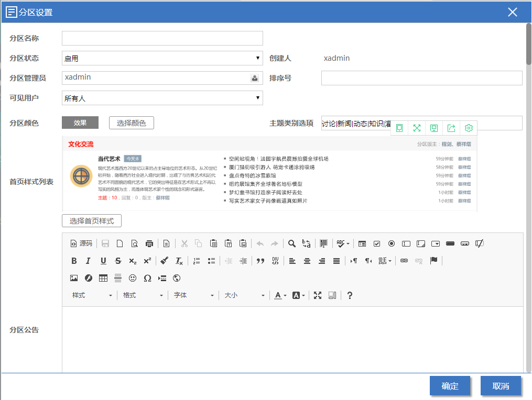Open the Templates icon

(166, 243)
